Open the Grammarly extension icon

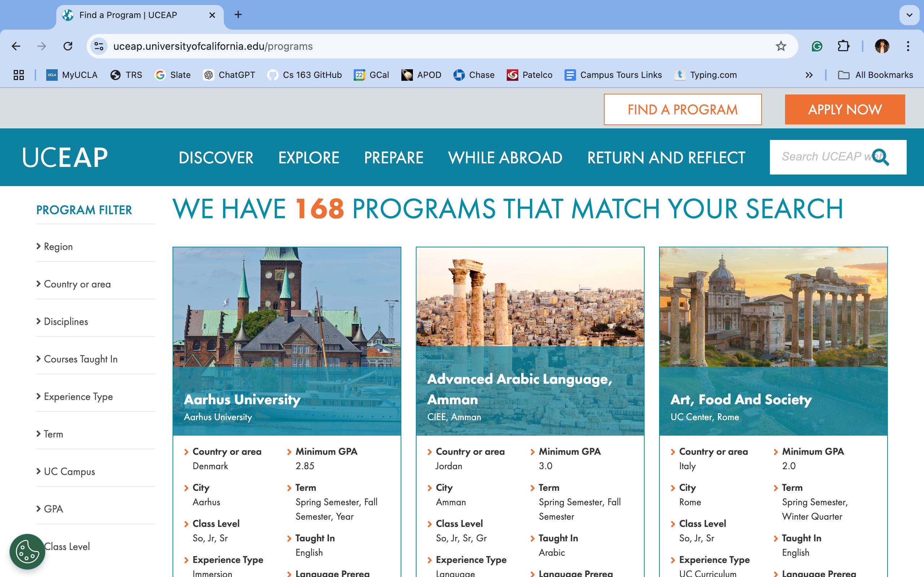point(817,46)
